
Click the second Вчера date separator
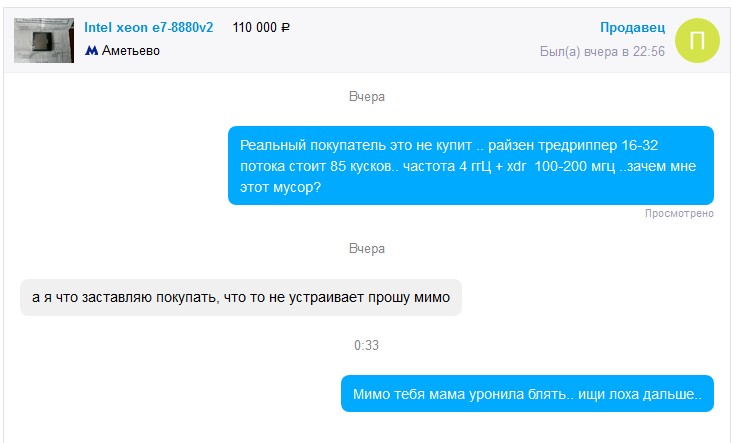coord(367,249)
